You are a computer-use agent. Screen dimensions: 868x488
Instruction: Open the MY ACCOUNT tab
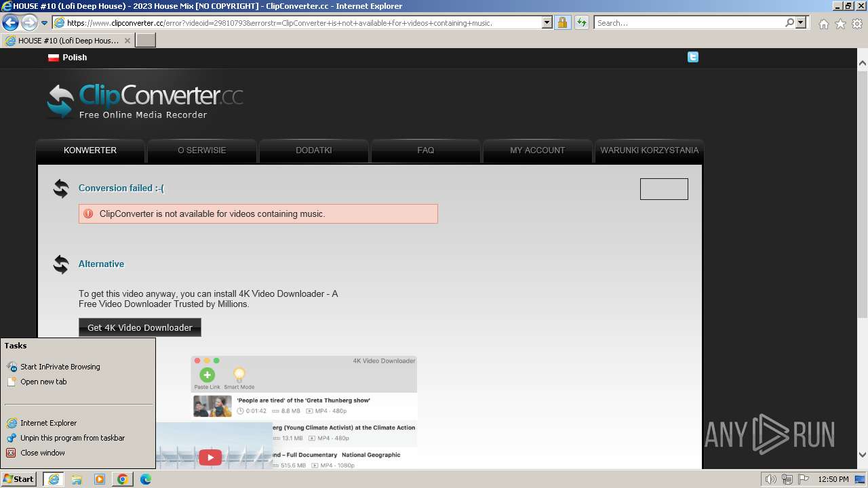click(x=538, y=150)
